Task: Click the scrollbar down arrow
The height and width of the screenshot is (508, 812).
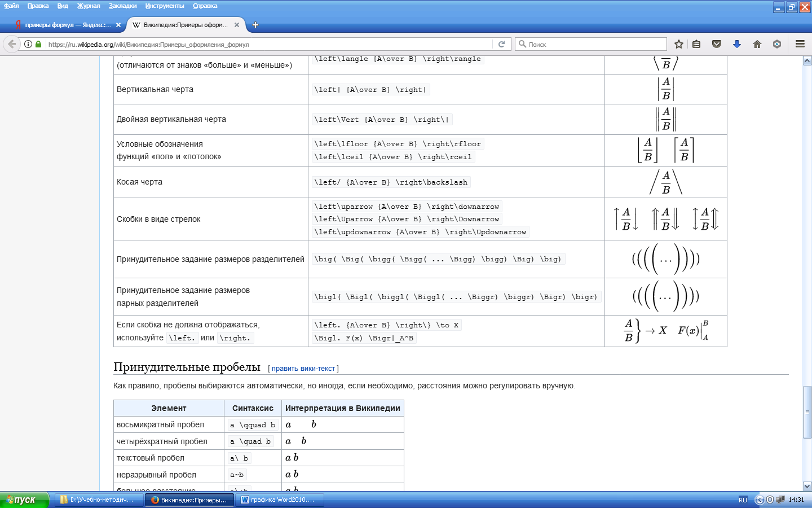Action: point(807,486)
